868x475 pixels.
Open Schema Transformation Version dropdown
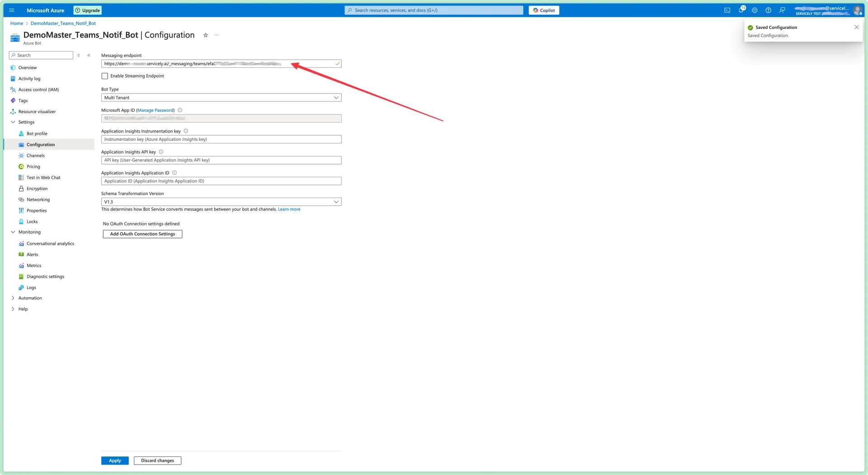pos(221,202)
